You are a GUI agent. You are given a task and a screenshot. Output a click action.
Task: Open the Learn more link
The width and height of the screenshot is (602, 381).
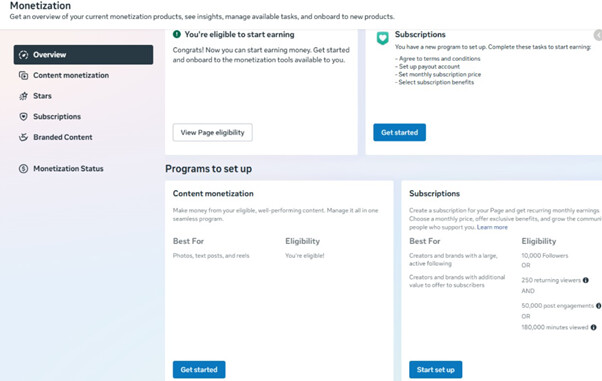click(492, 227)
